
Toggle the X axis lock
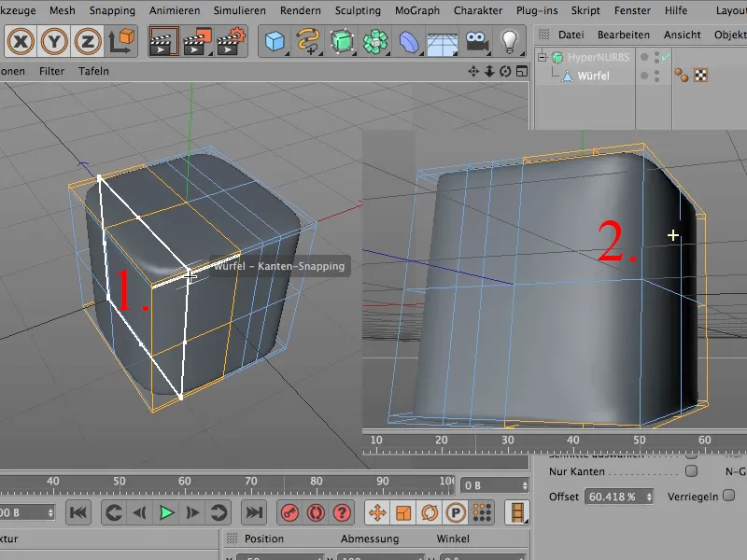click(x=21, y=42)
